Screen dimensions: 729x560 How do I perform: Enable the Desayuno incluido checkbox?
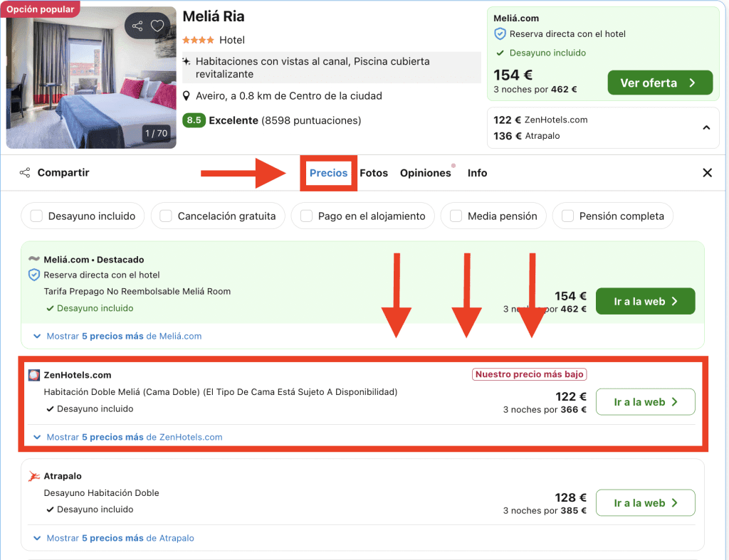(37, 216)
